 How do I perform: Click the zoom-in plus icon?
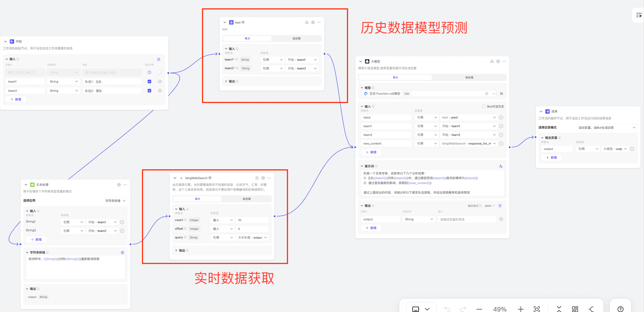520,309
